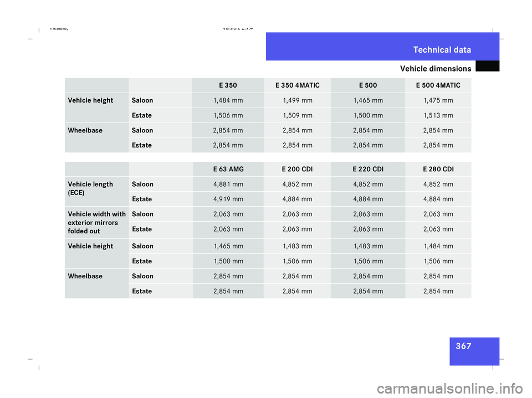Image resolution: width=532 pixels, height=398 pixels.
Task: Select Vehicle width with exterior mirrors label
Action: point(96,223)
